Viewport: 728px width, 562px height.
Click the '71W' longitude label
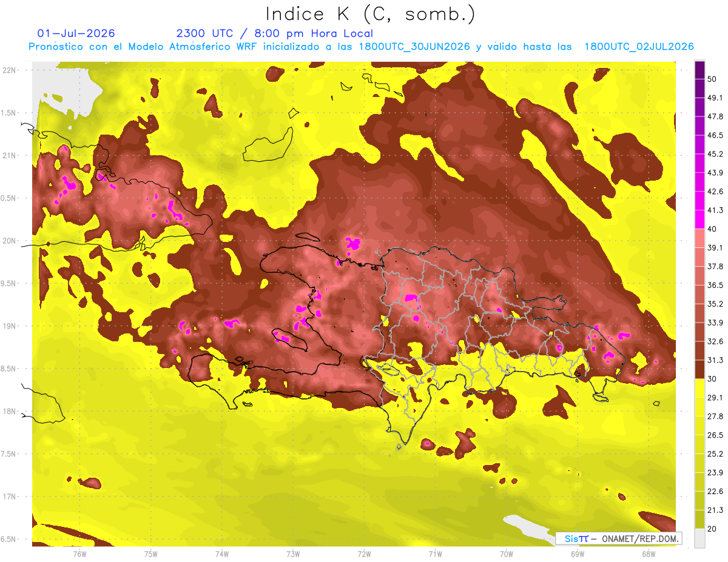click(x=435, y=554)
